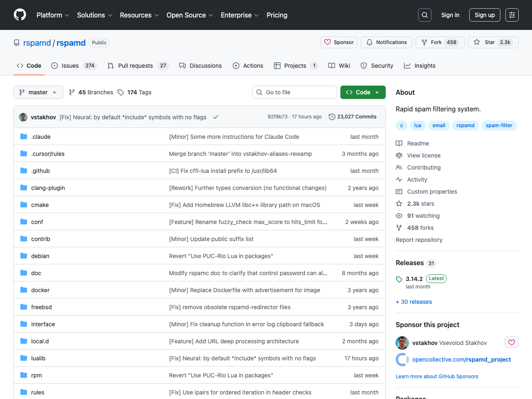532x399 pixels.
Task: Open the master branch dropdown
Action: (38, 92)
